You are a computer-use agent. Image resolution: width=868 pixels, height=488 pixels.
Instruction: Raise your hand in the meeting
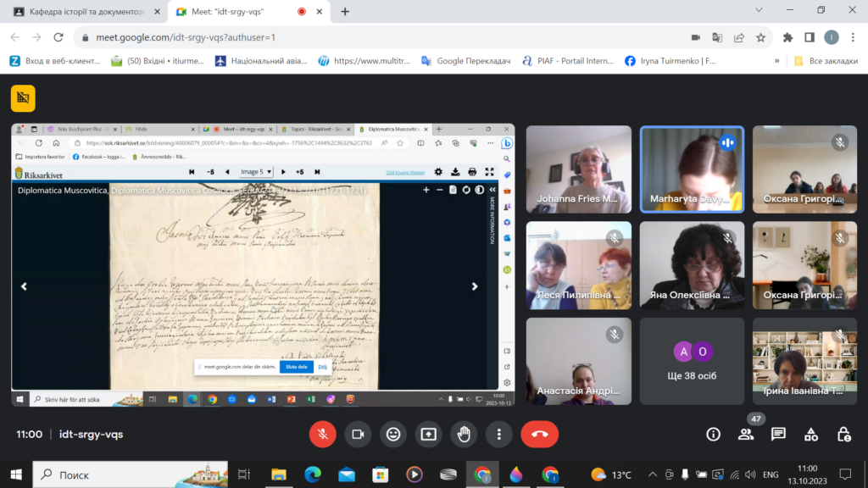[464, 434]
